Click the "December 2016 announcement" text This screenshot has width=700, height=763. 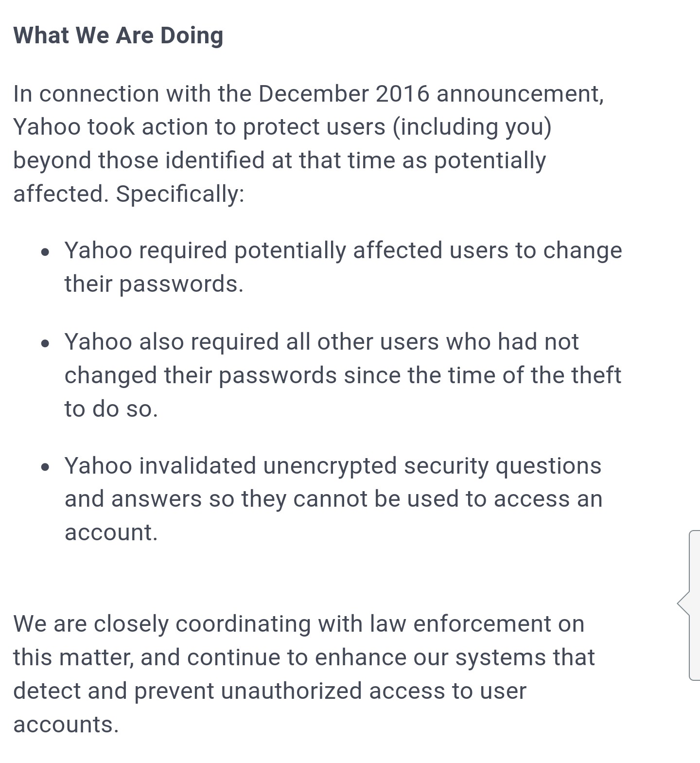pos(430,93)
